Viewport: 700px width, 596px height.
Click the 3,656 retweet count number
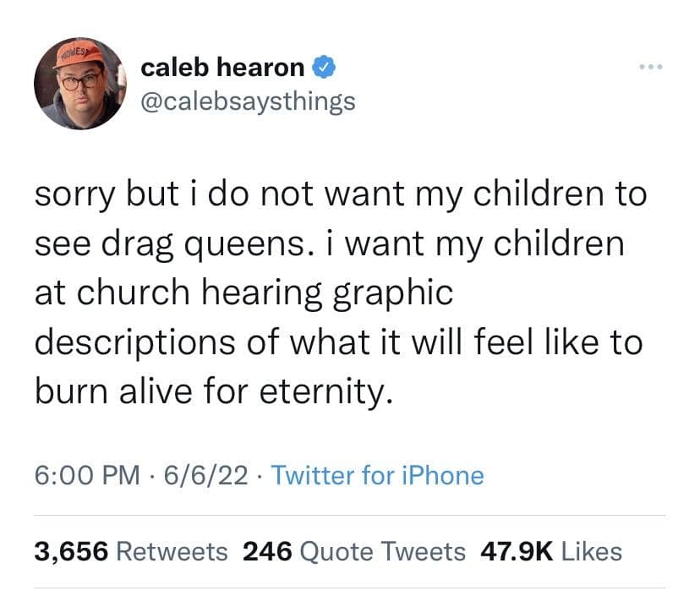[71, 552]
